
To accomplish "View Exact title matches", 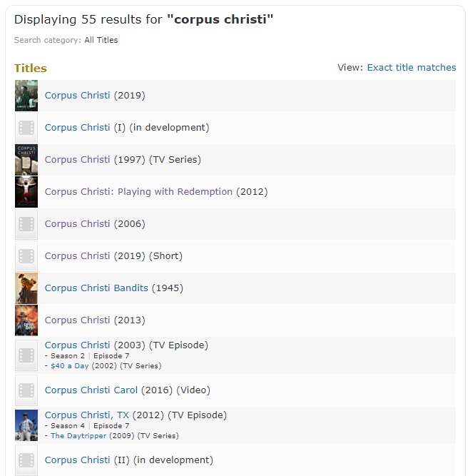I will coord(412,67).
